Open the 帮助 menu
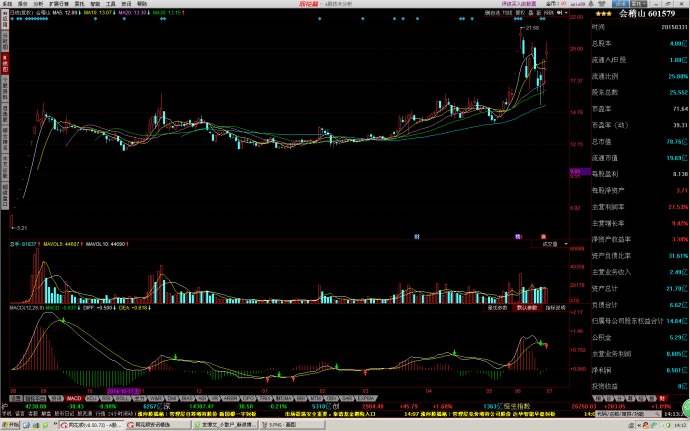690x431 pixels. 142,4
